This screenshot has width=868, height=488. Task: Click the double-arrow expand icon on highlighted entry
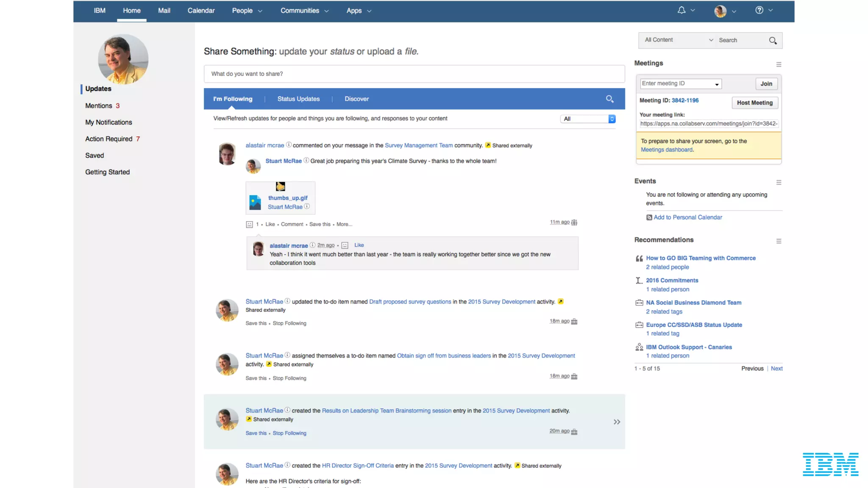pos(617,422)
